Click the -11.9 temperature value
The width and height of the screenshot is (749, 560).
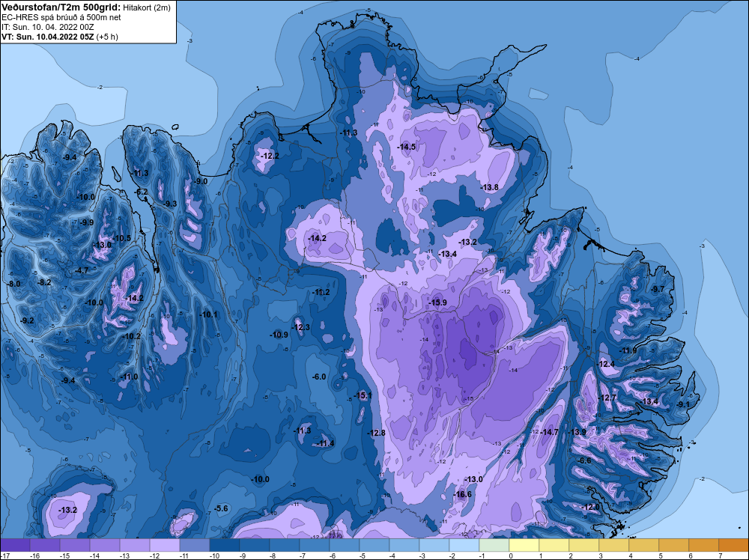[628, 350]
